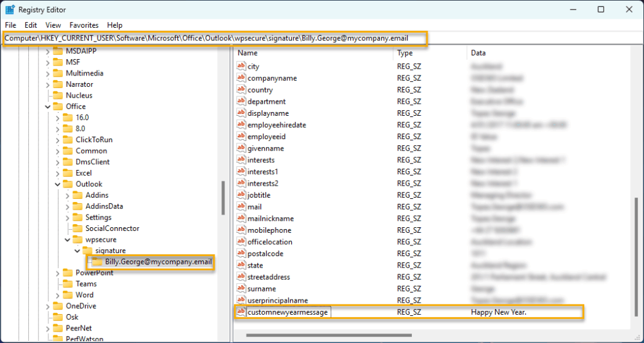Viewport: 644px width, 343px height.
Task: Click the city value string icon
Action: pos(241,66)
